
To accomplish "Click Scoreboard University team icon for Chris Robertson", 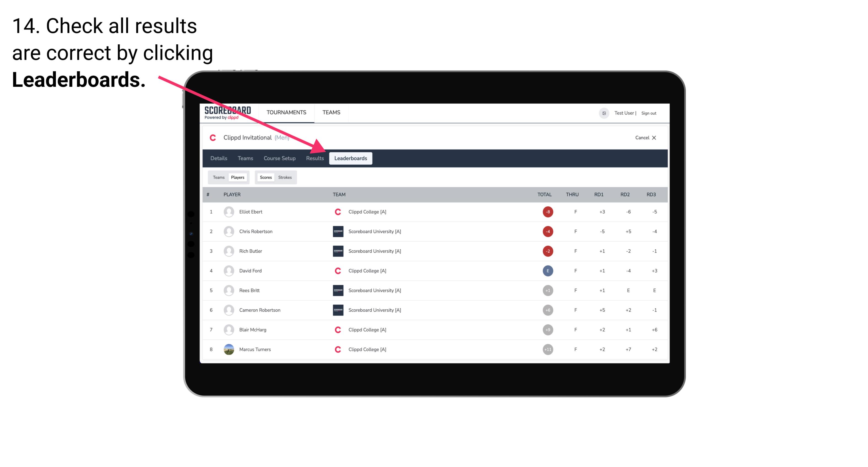I will pos(336,231).
